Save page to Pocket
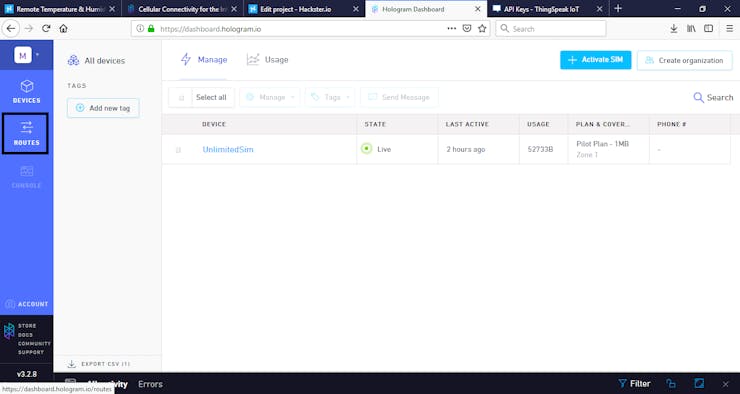This screenshot has width=740, height=394. 467,29
